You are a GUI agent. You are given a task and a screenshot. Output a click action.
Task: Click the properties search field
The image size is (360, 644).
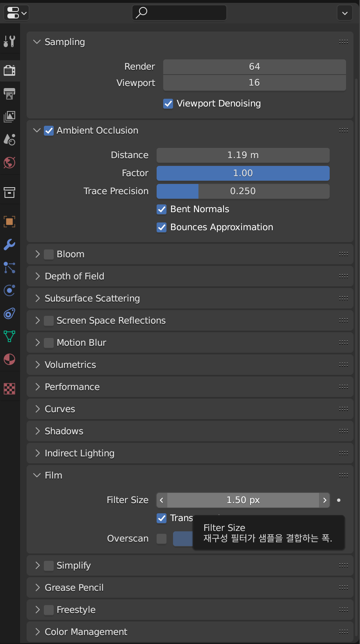pyautogui.click(x=179, y=13)
